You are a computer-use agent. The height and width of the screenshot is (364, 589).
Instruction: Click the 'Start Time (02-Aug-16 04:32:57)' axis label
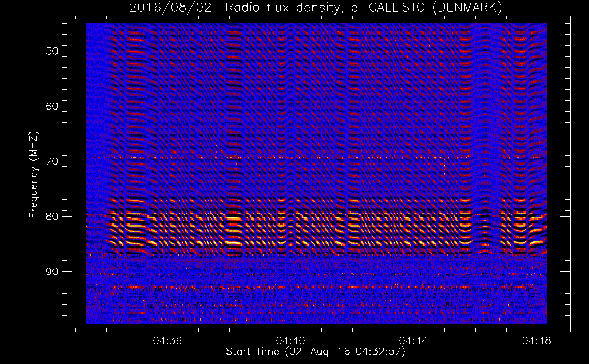point(316,352)
